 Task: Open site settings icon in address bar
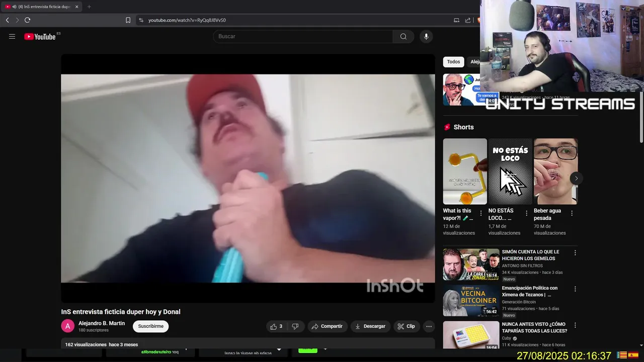pos(141,20)
